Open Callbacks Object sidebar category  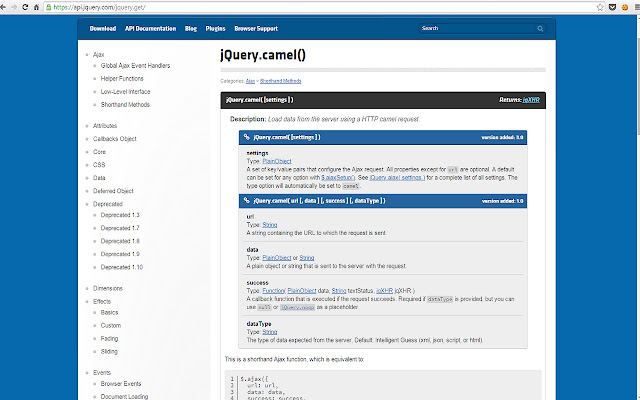coord(115,139)
